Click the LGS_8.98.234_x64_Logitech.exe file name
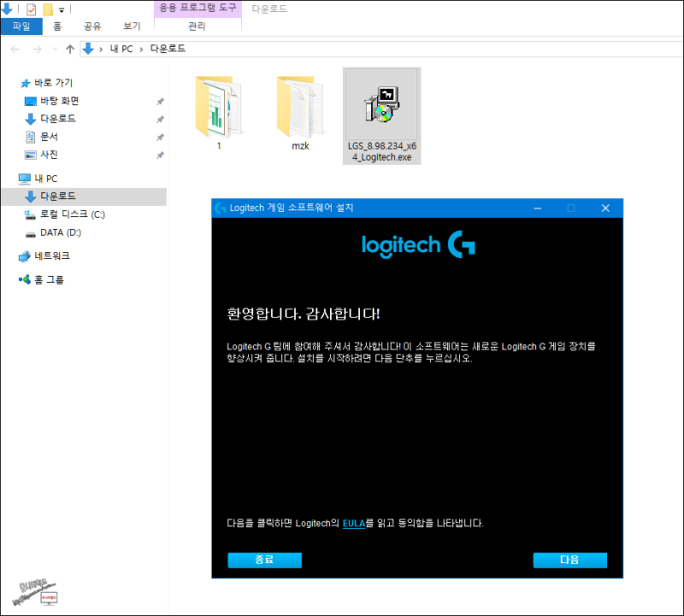 [x=381, y=152]
